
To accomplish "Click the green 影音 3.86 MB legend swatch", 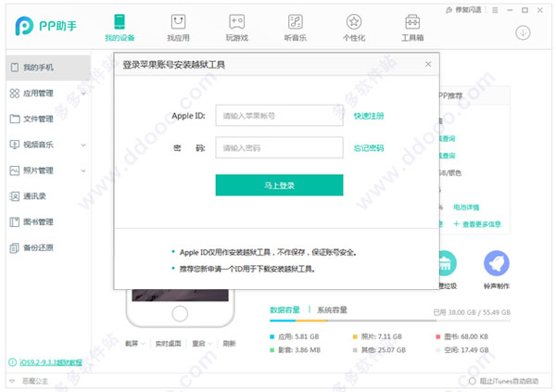I will click(272, 350).
